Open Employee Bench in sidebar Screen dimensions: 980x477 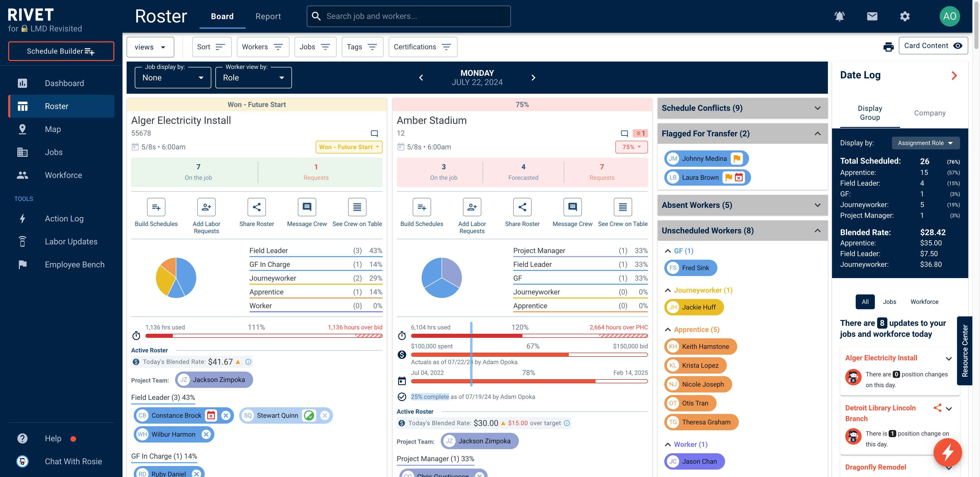(x=61, y=265)
